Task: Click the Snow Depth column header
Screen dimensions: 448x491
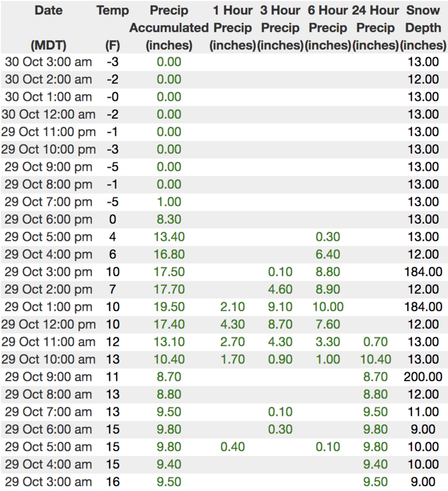Action: point(423,27)
